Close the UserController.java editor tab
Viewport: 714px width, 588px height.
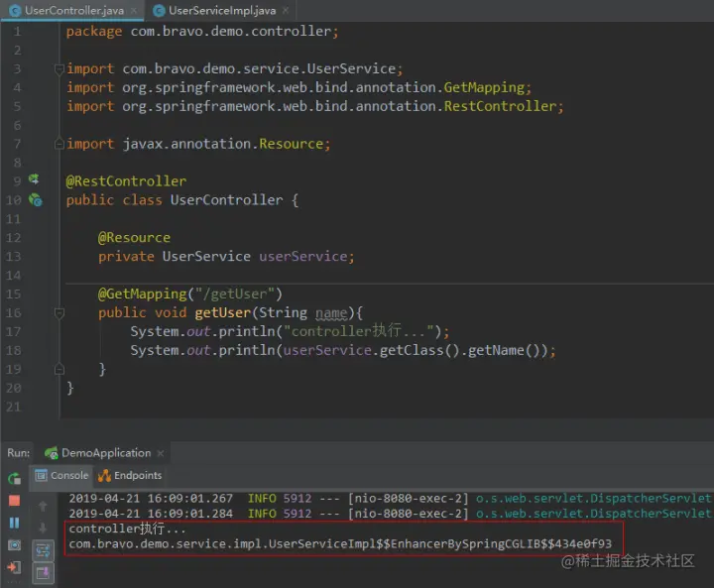point(134,11)
